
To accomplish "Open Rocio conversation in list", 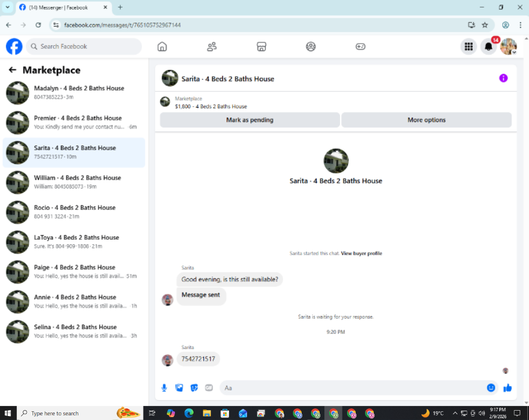I will click(74, 212).
